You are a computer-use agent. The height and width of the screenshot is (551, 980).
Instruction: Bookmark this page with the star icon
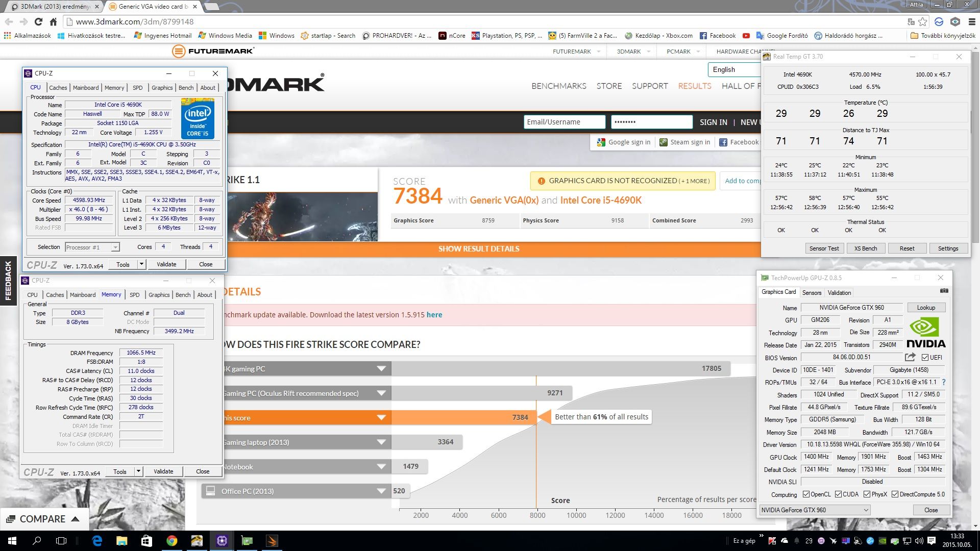tap(922, 21)
